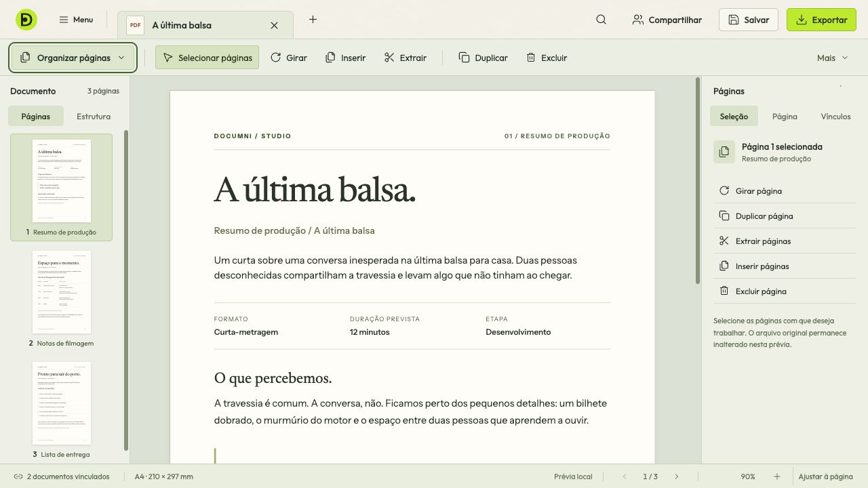Click the 90% zoom value
Image resolution: width=868 pixels, height=488 pixels.
(x=748, y=476)
